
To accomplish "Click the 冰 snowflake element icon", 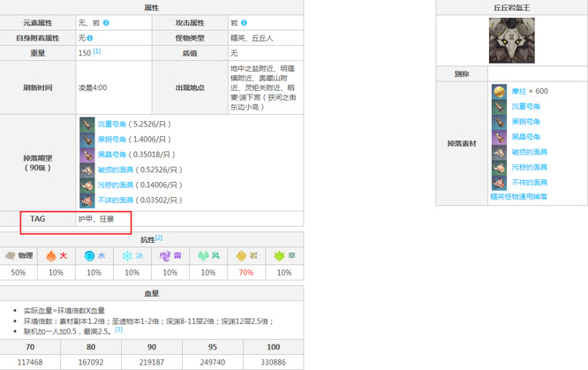I will 126,255.
